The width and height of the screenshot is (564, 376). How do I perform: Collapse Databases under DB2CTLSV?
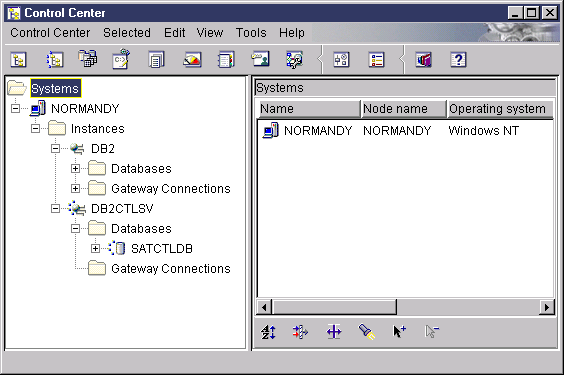click(75, 228)
